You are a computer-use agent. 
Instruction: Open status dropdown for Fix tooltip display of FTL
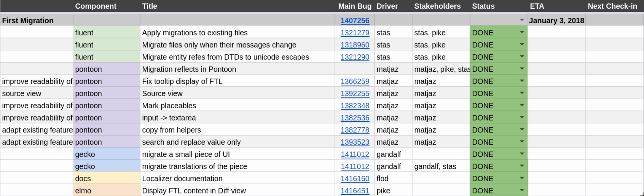click(522, 81)
